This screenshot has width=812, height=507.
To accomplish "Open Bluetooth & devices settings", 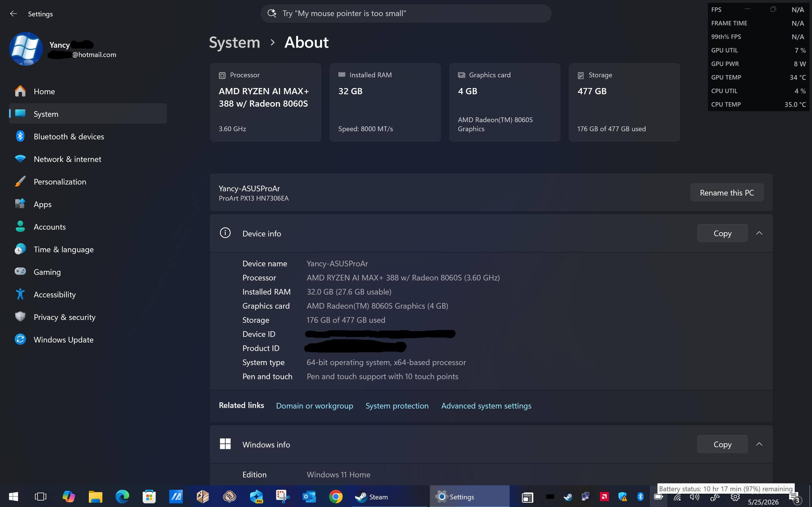I will [x=88, y=137].
